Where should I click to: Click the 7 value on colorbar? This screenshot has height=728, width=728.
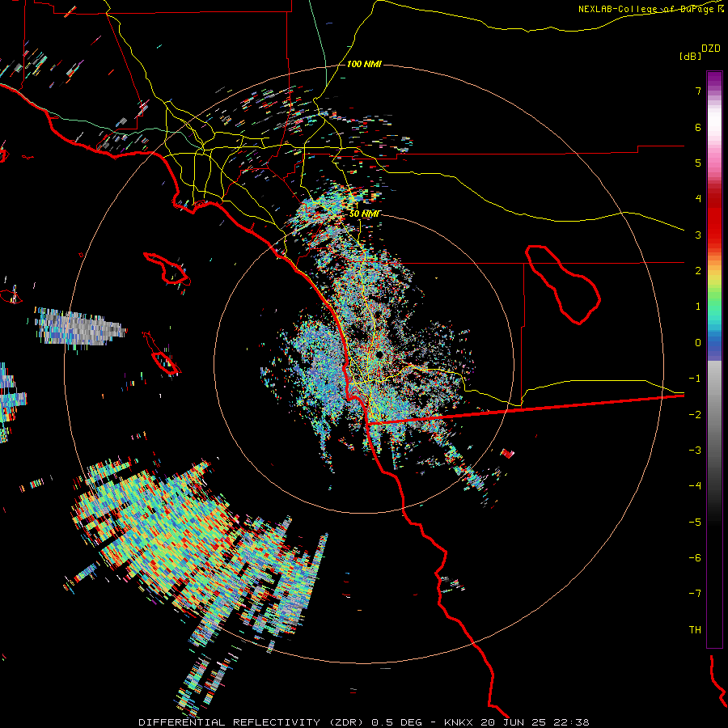(x=698, y=91)
